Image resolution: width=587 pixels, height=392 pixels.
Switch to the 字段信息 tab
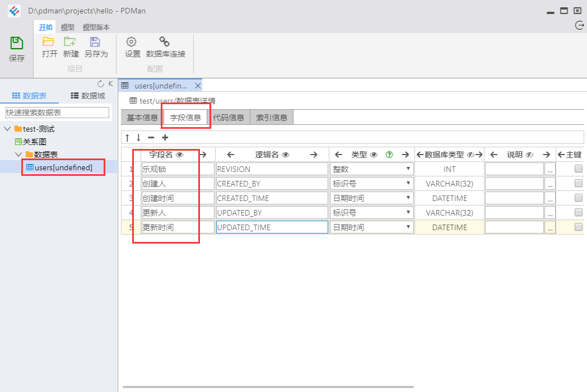(x=185, y=116)
